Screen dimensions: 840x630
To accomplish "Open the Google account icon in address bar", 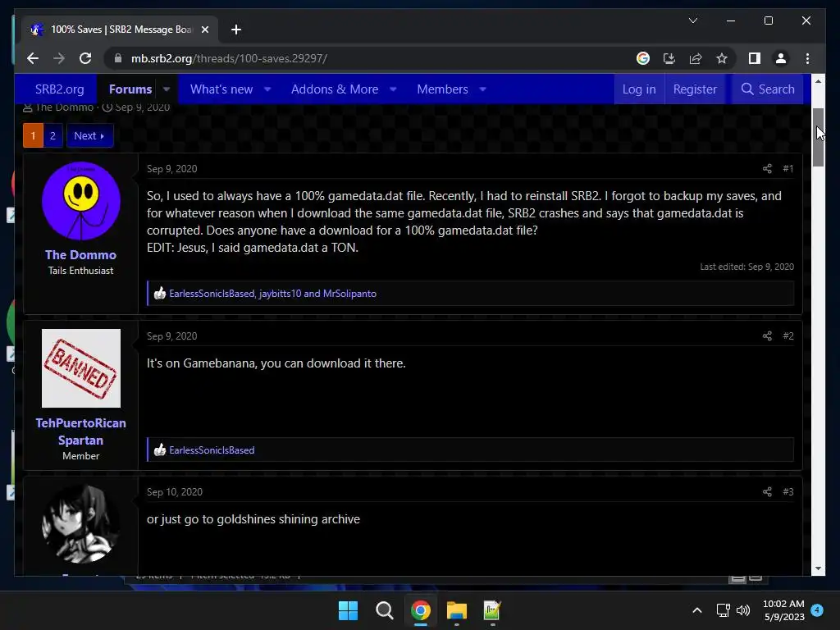I will pos(643,58).
